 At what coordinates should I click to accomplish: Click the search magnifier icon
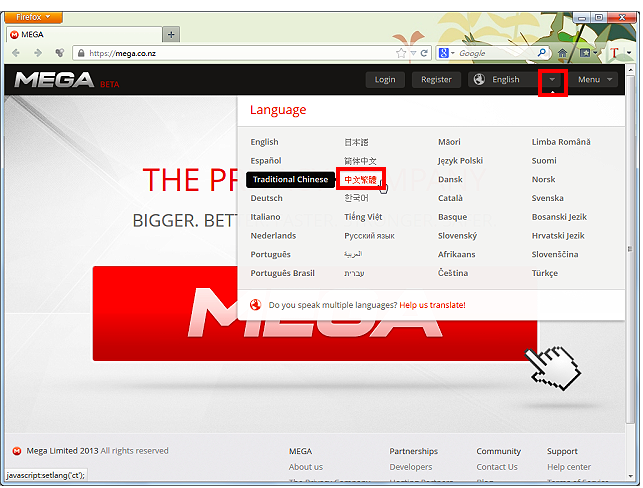[542, 52]
